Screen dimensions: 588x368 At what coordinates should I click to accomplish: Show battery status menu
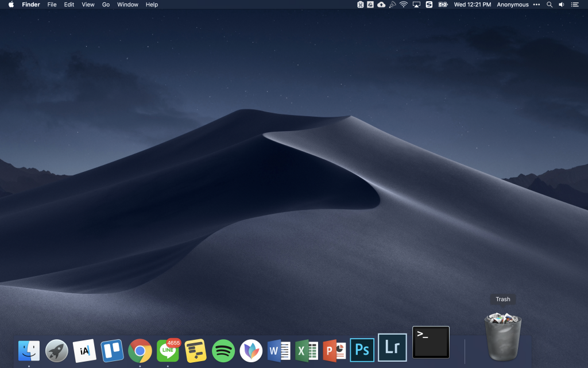click(x=443, y=5)
